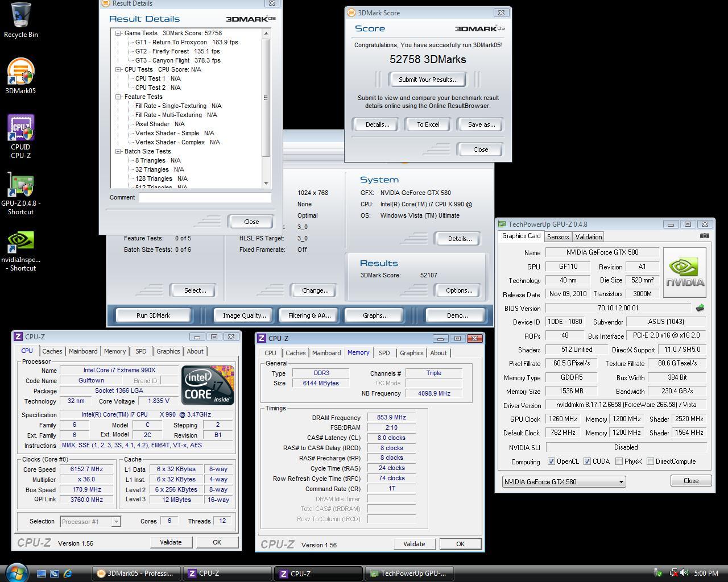Viewport: 728px width, 582px height.
Task: Click the Demo... button
Action: click(457, 315)
